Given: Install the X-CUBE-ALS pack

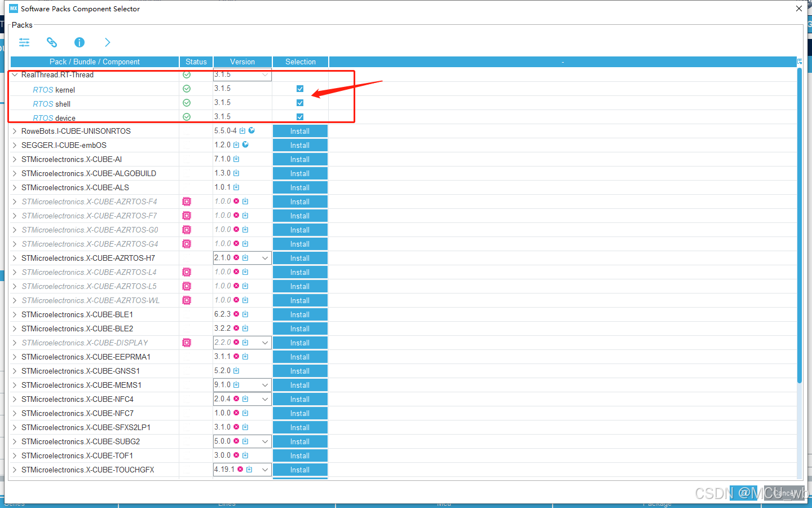Looking at the screenshot, I should [x=300, y=187].
